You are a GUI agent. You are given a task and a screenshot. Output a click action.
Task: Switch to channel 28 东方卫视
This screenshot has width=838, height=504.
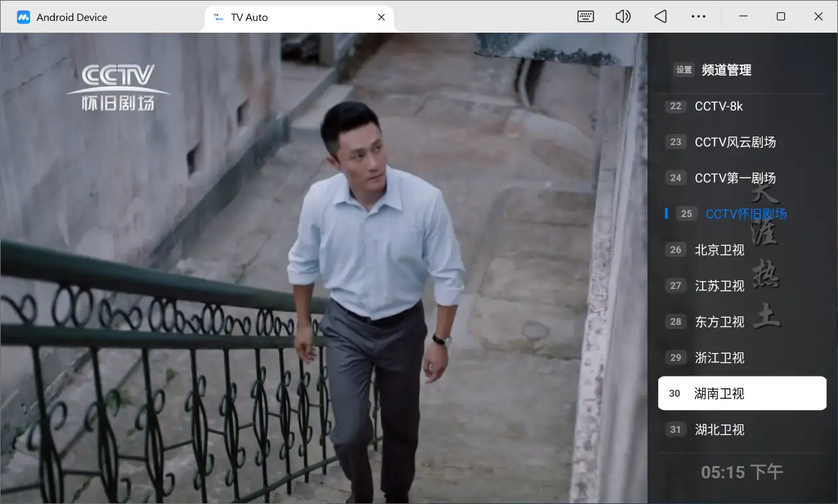click(719, 322)
